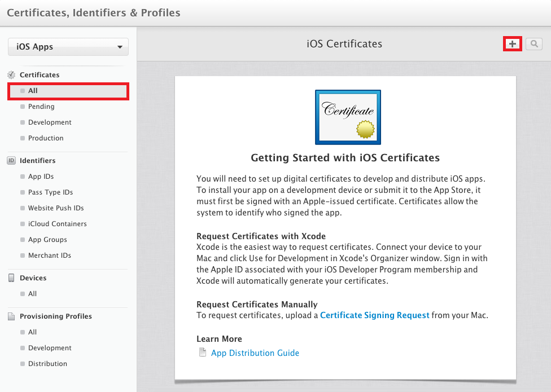Click the Certificates seal icon in sidebar

[12, 75]
